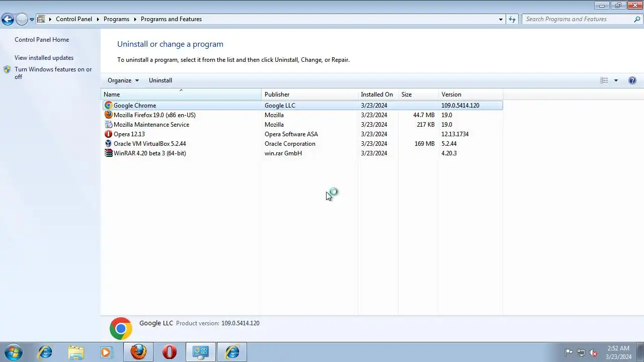Select WinRAR 4.20 beta 3 (64-bit)
The width and height of the screenshot is (644, 362).
coord(150,153)
